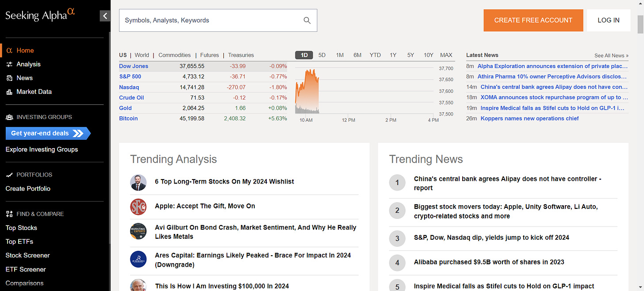Open Apple: Accept The Gift, Move On article
644x291 pixels.
click(205, 206)
